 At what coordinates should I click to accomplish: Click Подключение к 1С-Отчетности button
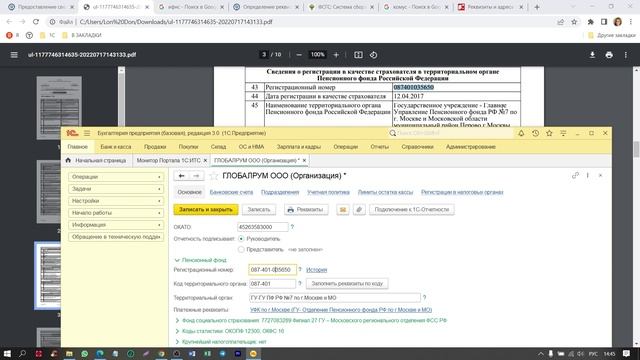[411, 209]
